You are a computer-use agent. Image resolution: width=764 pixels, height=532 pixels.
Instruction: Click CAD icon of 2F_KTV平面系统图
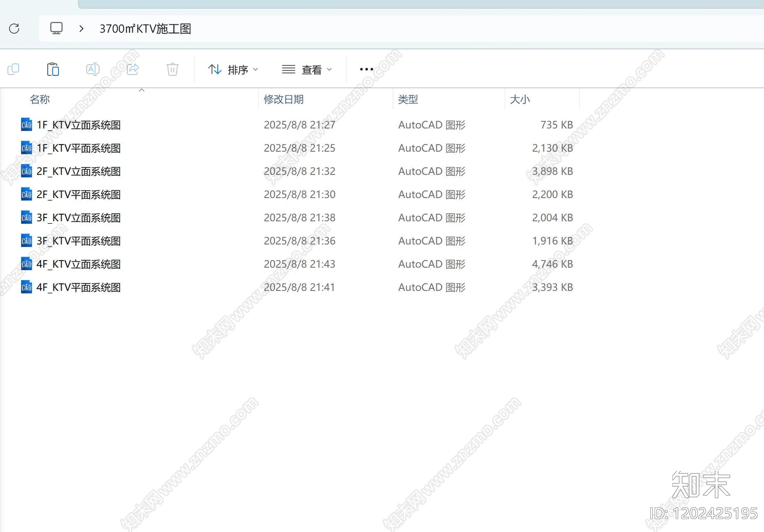coord(27,194)
